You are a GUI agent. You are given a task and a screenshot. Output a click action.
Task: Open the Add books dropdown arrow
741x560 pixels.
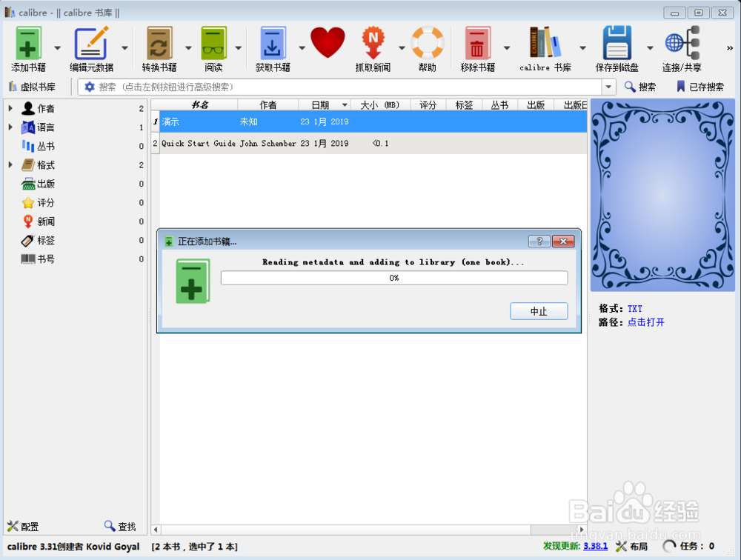click(x=58, y=47)
